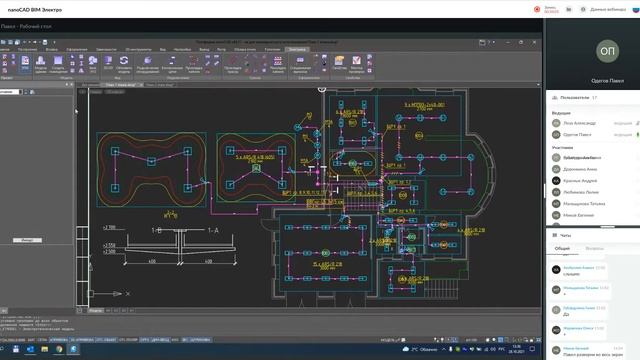
Task: Toggle ШАГ snap mode in status bar
Action: pos(31,340)
